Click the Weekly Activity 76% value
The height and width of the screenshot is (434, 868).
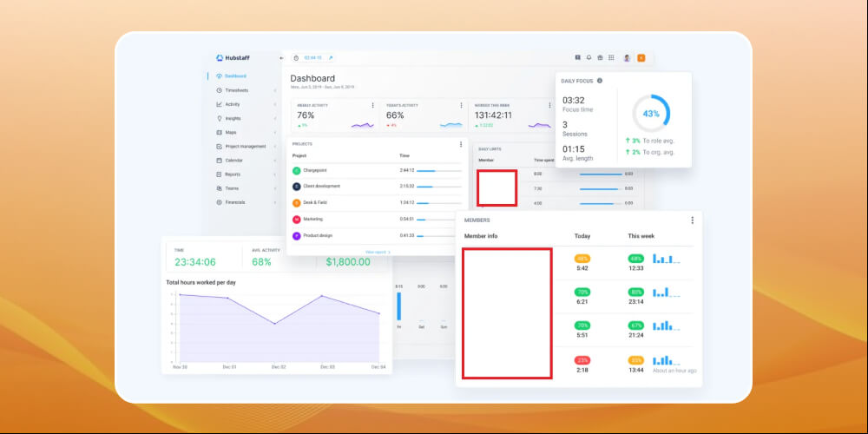click(306, 115)
